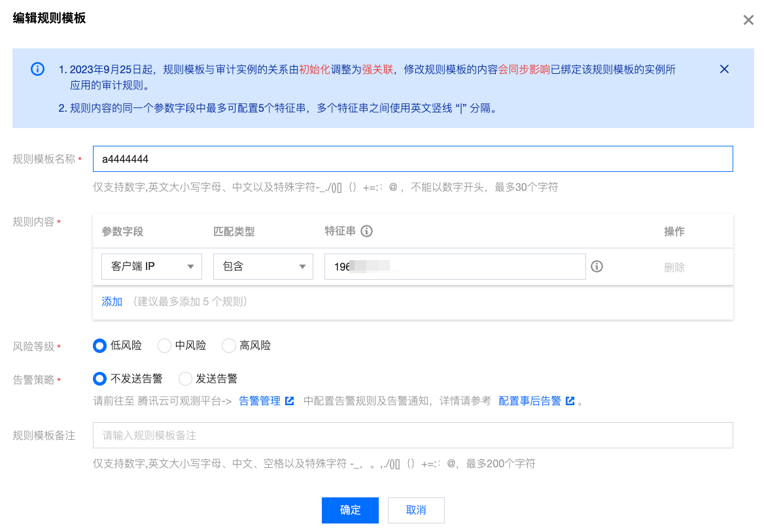This screenshot has width=764, height=532.
Task: Dismiss the blue info notice banner
Action: (x=724, y=69)
